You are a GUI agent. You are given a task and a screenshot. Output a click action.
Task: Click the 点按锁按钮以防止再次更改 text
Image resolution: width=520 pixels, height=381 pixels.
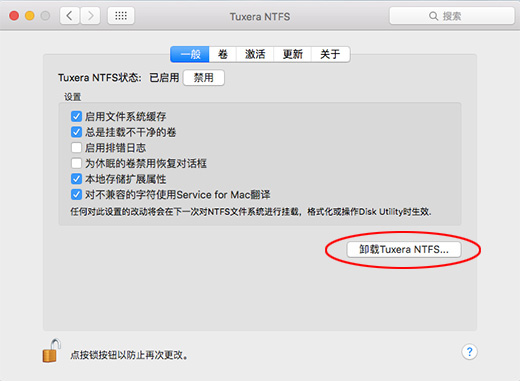pyautogui.click(x=129, y=355)
